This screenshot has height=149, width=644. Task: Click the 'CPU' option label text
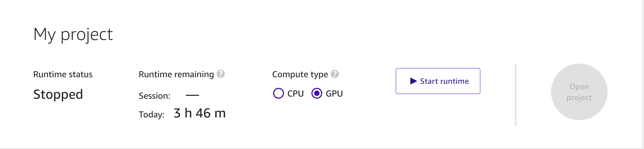click(295, 94)
